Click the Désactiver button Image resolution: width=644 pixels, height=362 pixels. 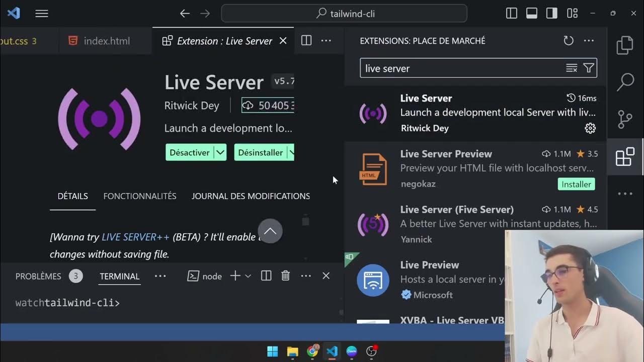pos(189,152)
